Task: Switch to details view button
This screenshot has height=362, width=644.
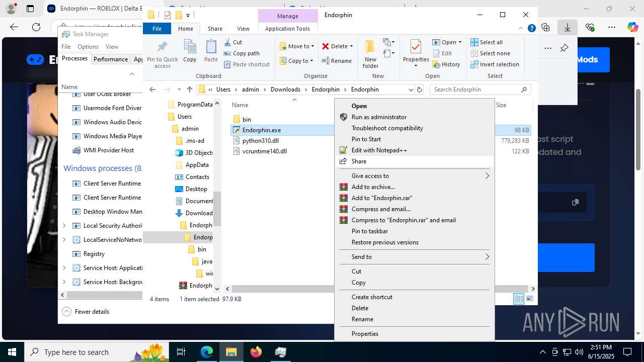Action: [x=519, y=299]
